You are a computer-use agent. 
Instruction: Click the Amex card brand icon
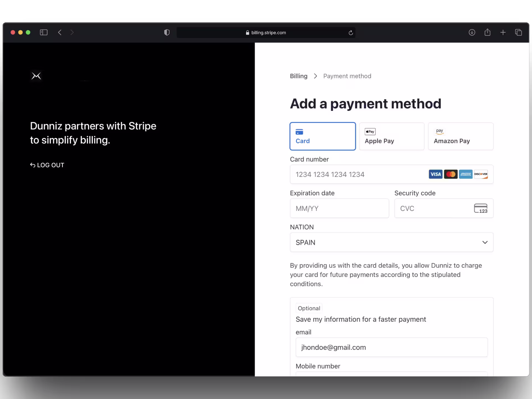(x=466, y=174)
